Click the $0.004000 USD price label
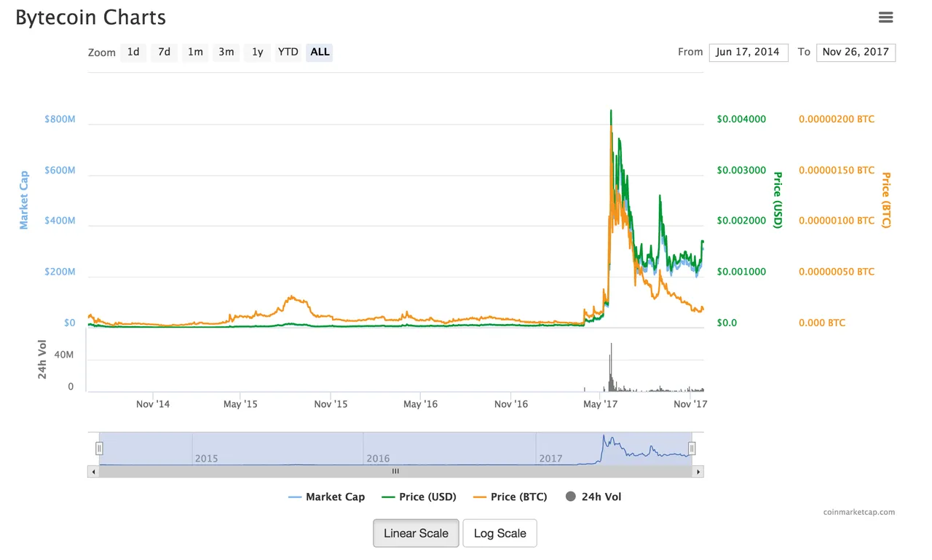This screenshot has height=560, width=932. click(x=741, y=119)
